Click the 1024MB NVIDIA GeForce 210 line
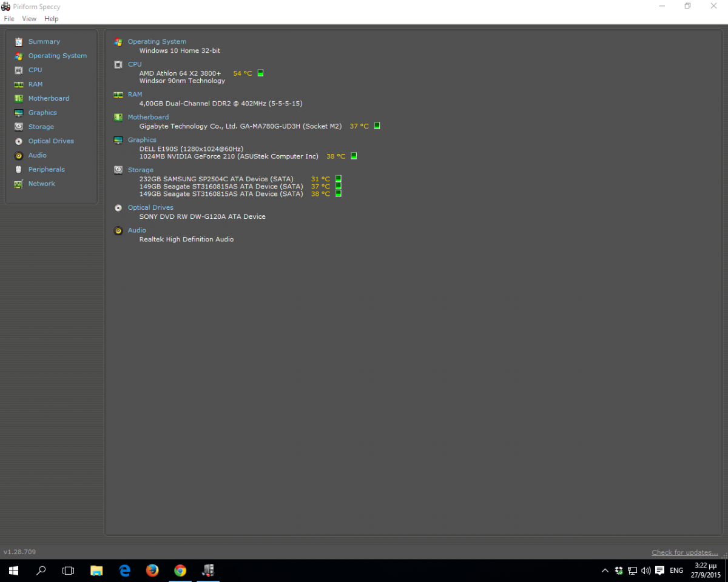The image size is (728, 582). tap(229, 156)
